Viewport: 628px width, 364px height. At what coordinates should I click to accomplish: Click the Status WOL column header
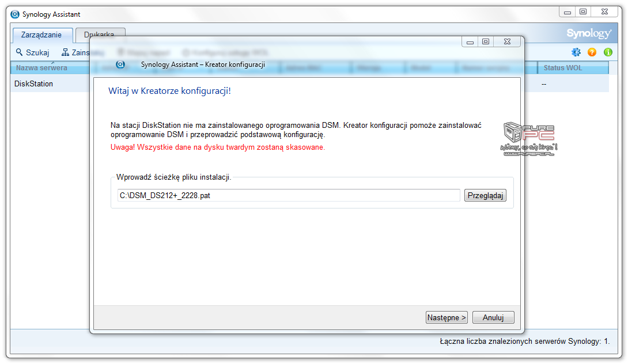click(x=573, y=68)
